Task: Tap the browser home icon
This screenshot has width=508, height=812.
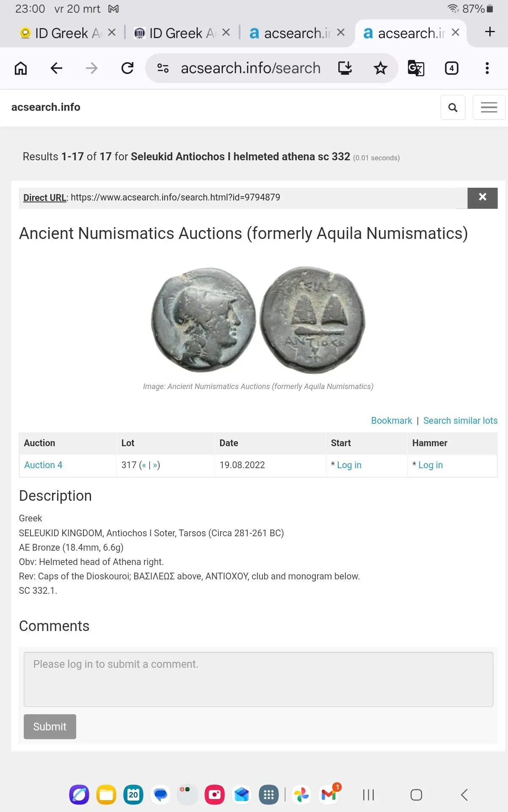Action: pyautogui.click(x=21, y=68)
